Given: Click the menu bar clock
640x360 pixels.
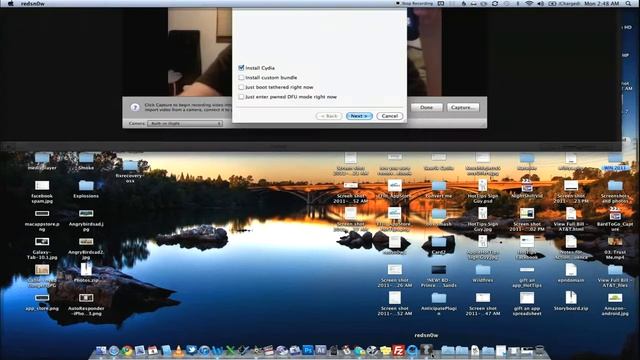Looking at the screenshot, I should (x=601, y=3).
